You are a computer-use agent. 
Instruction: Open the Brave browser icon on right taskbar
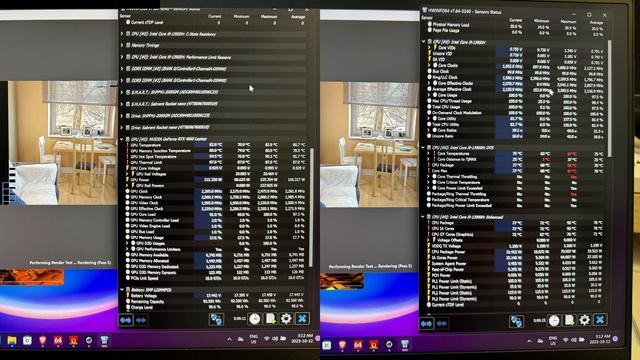[x=342, y=345]
